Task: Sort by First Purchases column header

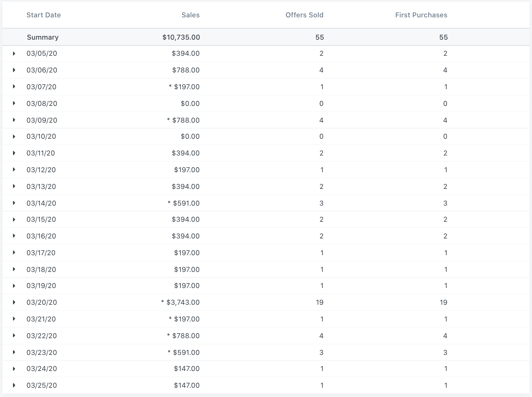Action: [421, 15]
